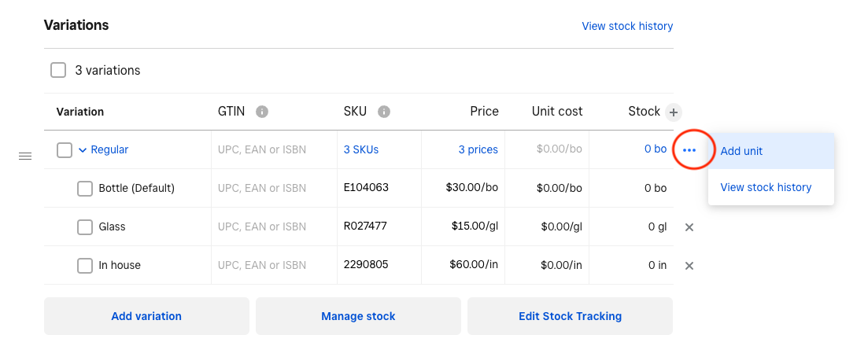868x346 pixels.
Task: Remove the In house unit with X icon
Action: point(689,266)
